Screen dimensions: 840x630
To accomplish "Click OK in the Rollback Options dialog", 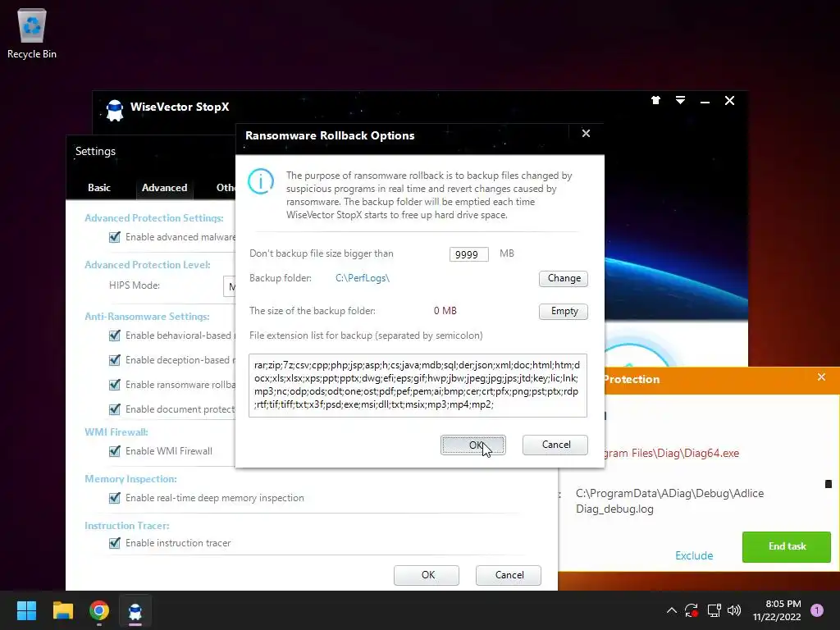I will (473, 445).
